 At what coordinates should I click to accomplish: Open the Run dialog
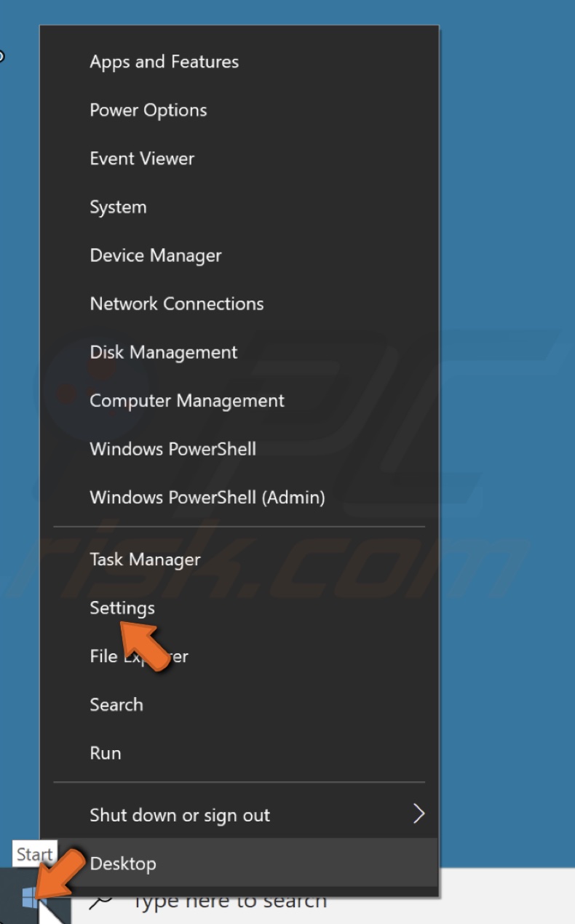(x=106, y=753)
